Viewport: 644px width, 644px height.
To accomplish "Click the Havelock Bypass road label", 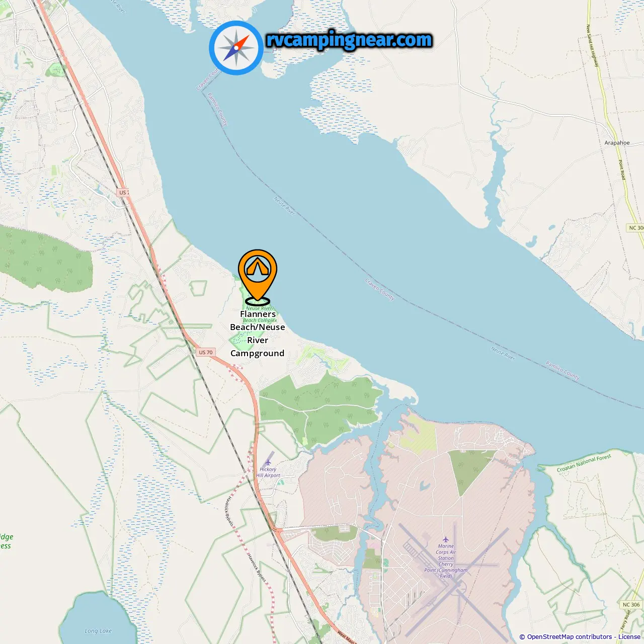I will tap(229, 511).
